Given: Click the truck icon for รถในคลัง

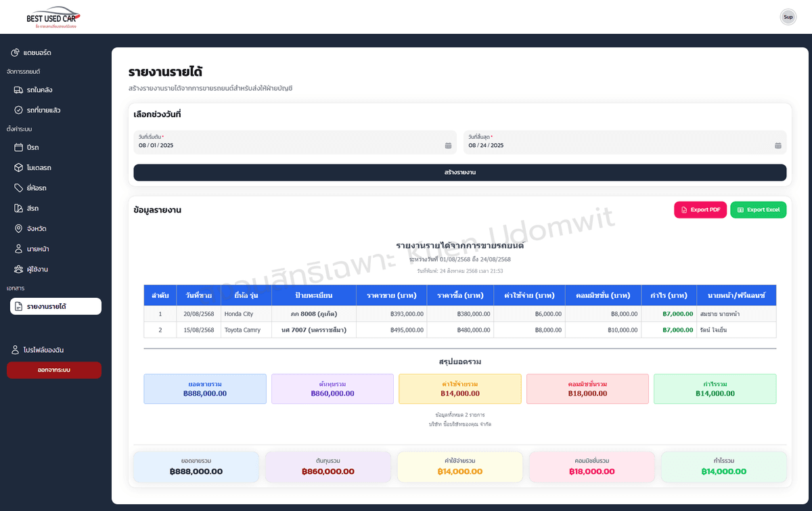Looking at the screenshot, I should click(19, 89).
